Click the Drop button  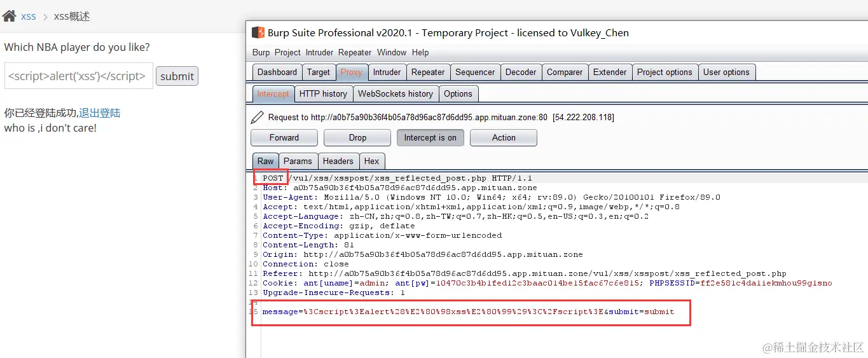(357, 137)
